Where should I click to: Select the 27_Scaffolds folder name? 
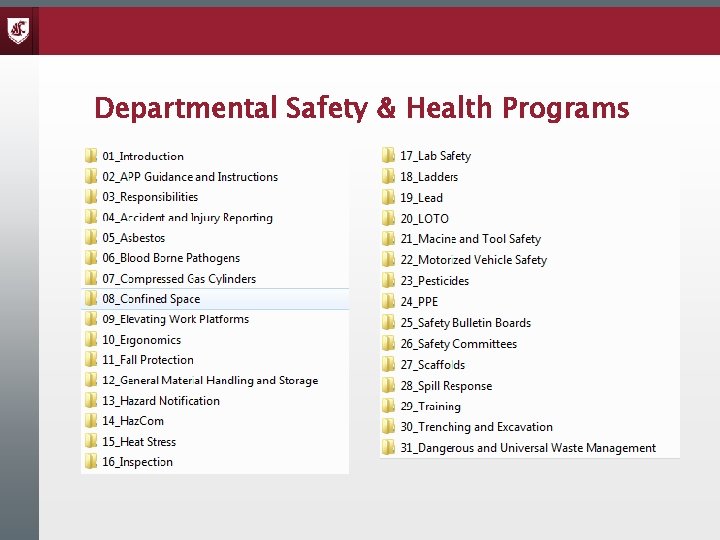[x=432, y=365]
